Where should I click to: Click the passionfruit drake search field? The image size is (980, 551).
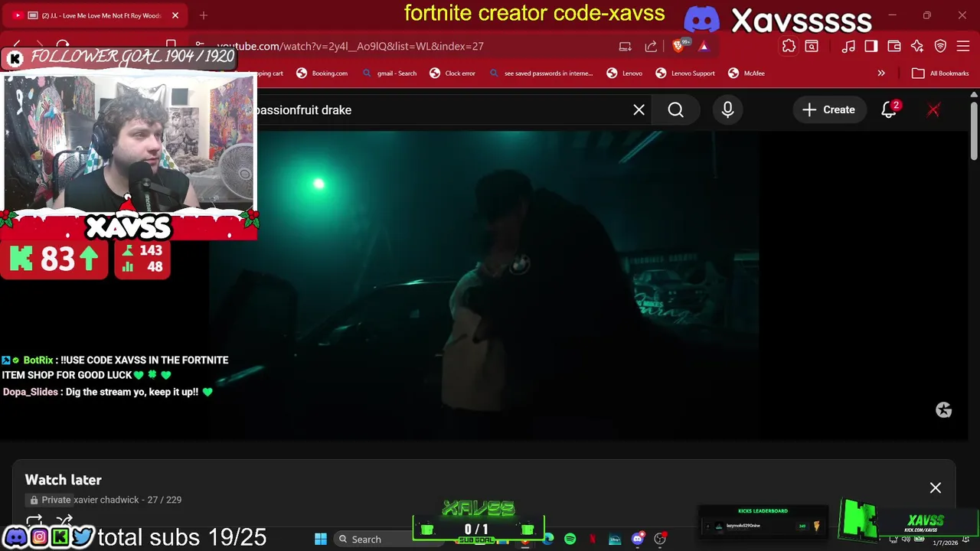[x=444, y=109]
